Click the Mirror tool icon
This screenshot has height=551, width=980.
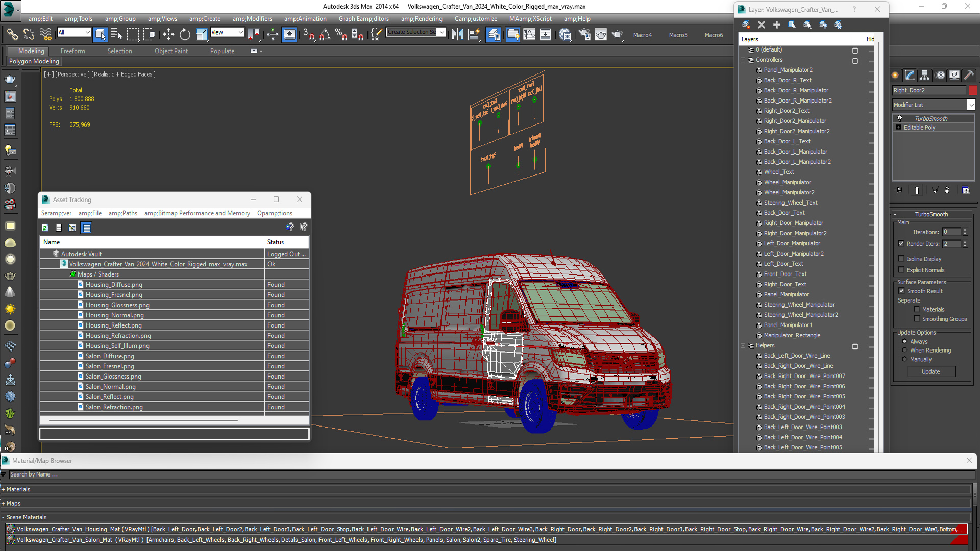click(457, 34)
